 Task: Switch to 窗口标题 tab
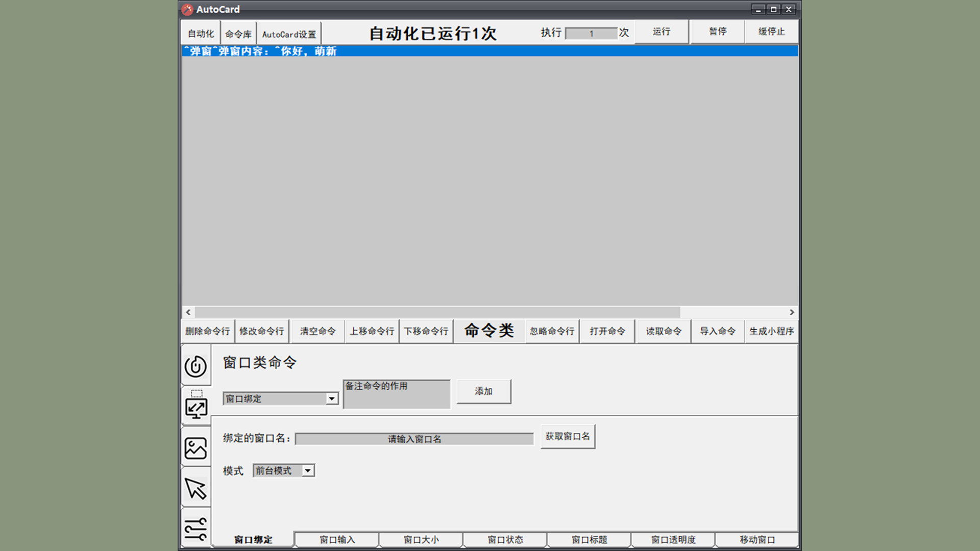click(590, 540)
